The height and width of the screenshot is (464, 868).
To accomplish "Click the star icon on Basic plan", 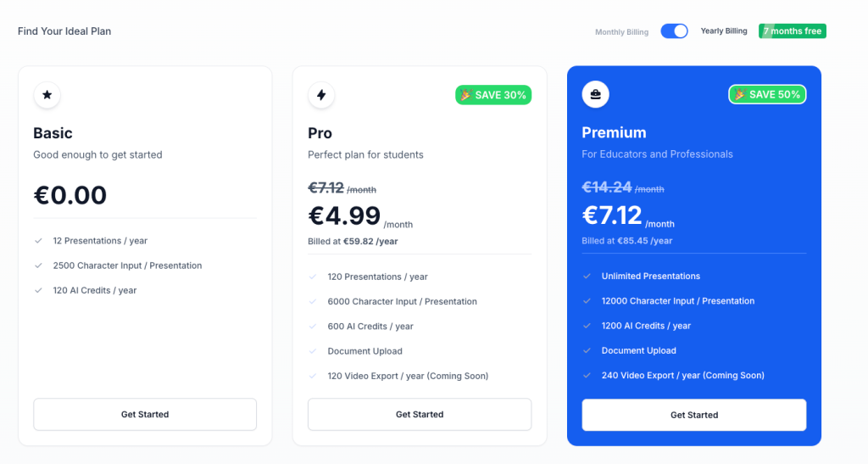I will (47, 95).
